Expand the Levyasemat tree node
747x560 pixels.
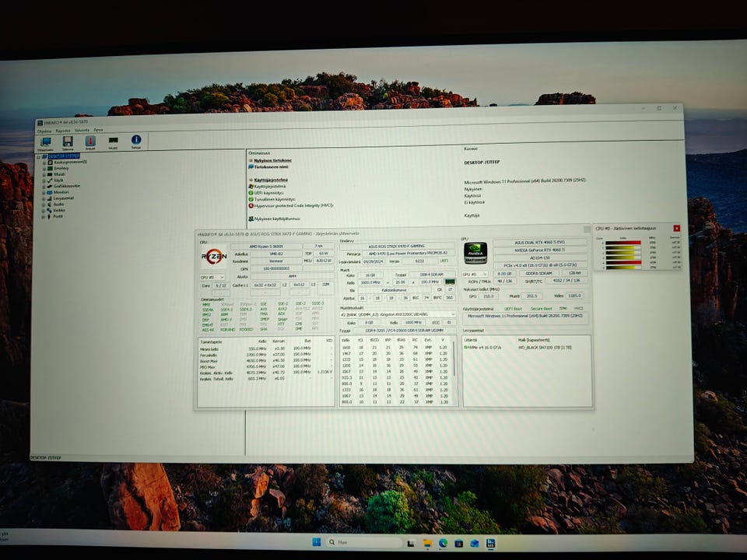click(x=44, y=198)
